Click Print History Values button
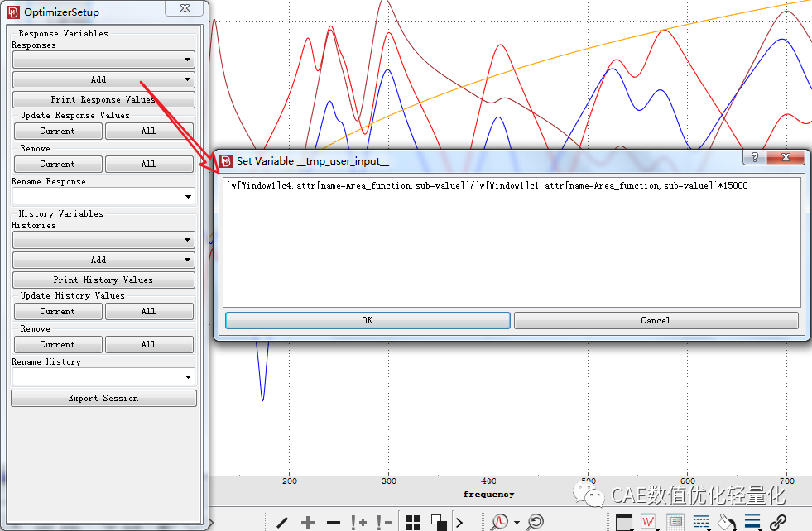Screen dimensions: 812x531 point(103,280)
